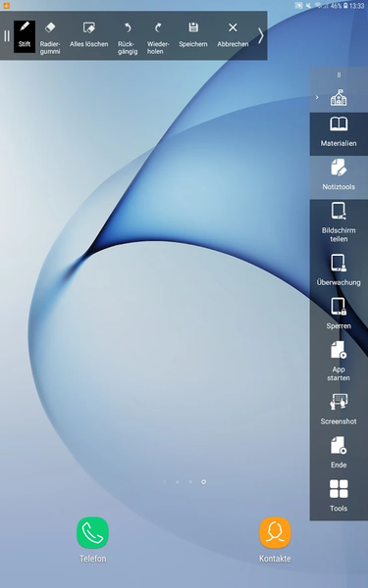Redo with the Wiederholen button

pyautogui.click(x=158, y=37)
